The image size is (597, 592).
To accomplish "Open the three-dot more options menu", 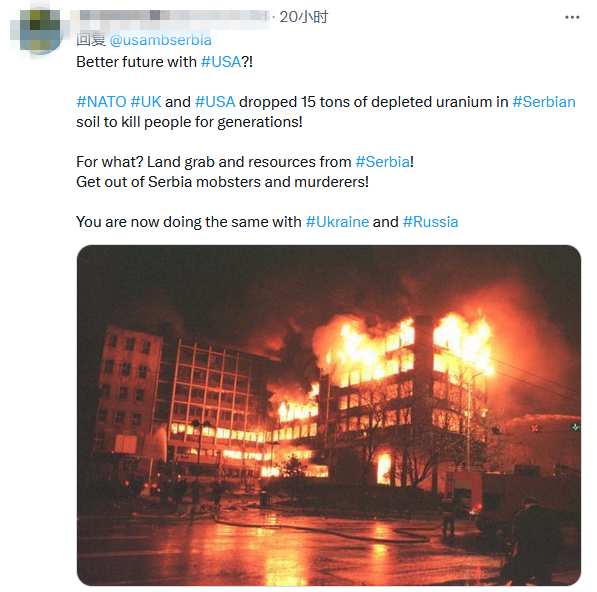I will click(x=572, y=17).
